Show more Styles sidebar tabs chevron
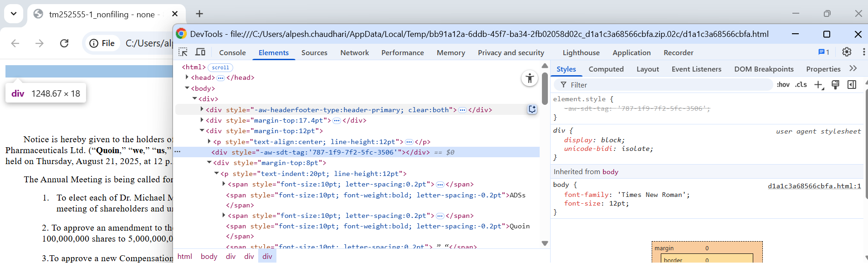868x263 pixels. (x=853, y=68)
